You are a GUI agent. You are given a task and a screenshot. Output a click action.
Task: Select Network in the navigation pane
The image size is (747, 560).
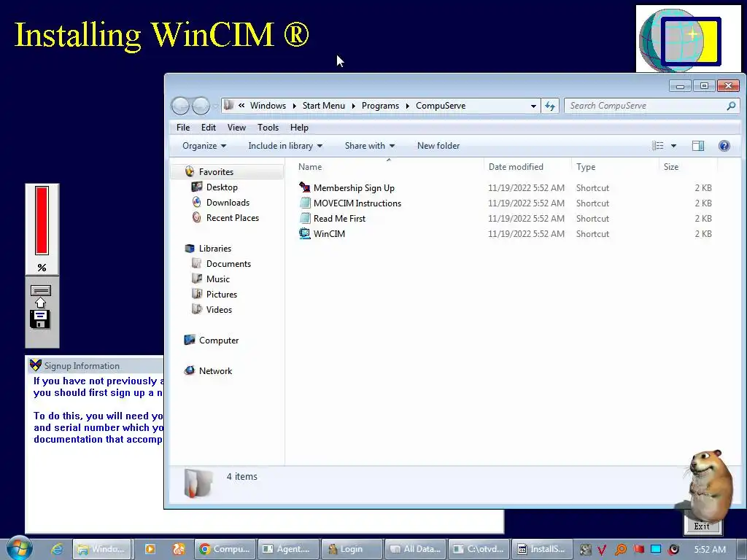point(215,370)
